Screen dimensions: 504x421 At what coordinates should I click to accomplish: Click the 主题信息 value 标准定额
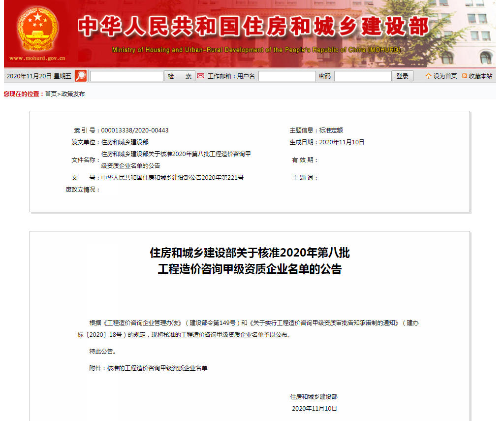pyautogui.click(x=331, y=130)
